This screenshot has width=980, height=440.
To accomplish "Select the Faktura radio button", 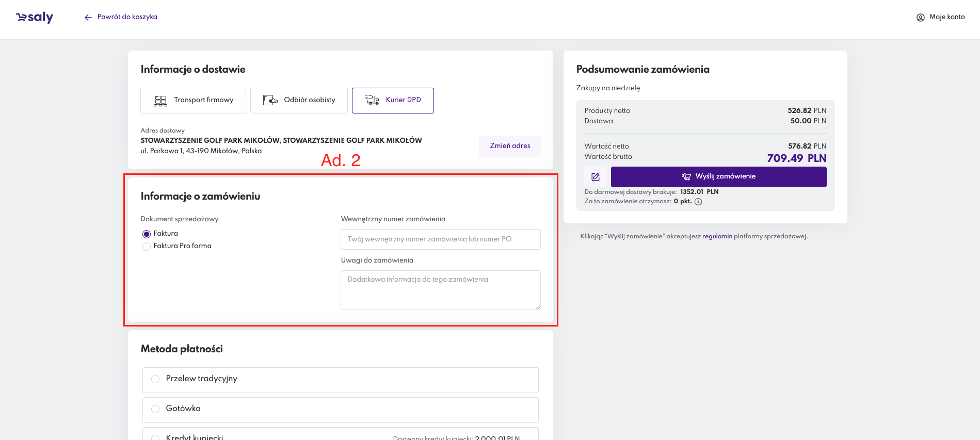I will pos(147,234).
